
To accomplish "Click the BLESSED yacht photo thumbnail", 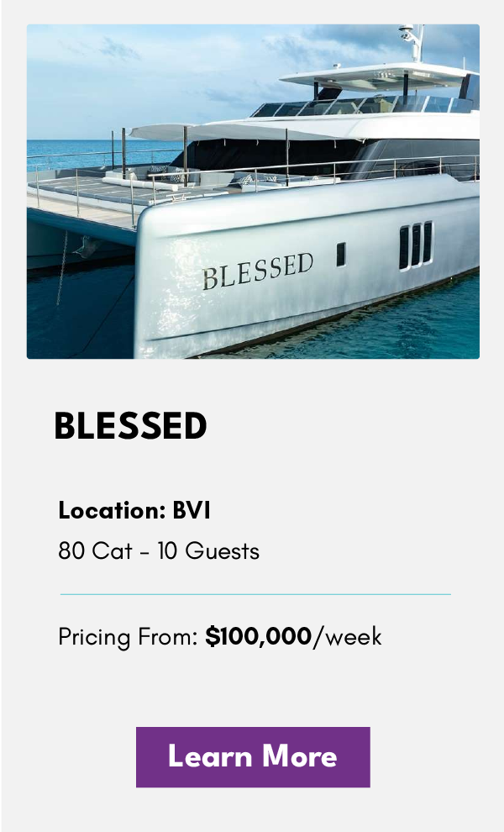I will click(253, 192).
